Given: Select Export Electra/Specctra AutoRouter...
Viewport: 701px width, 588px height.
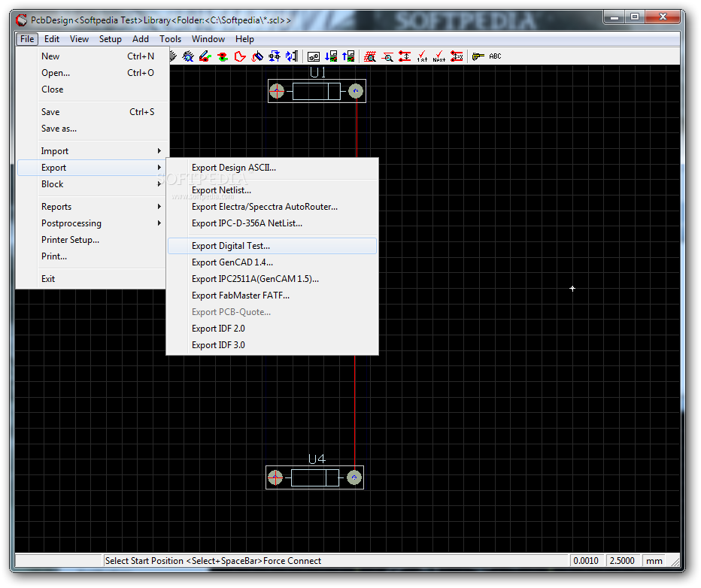Looking at the screenshot, I should pyautogui.click(x=272, y=207).
